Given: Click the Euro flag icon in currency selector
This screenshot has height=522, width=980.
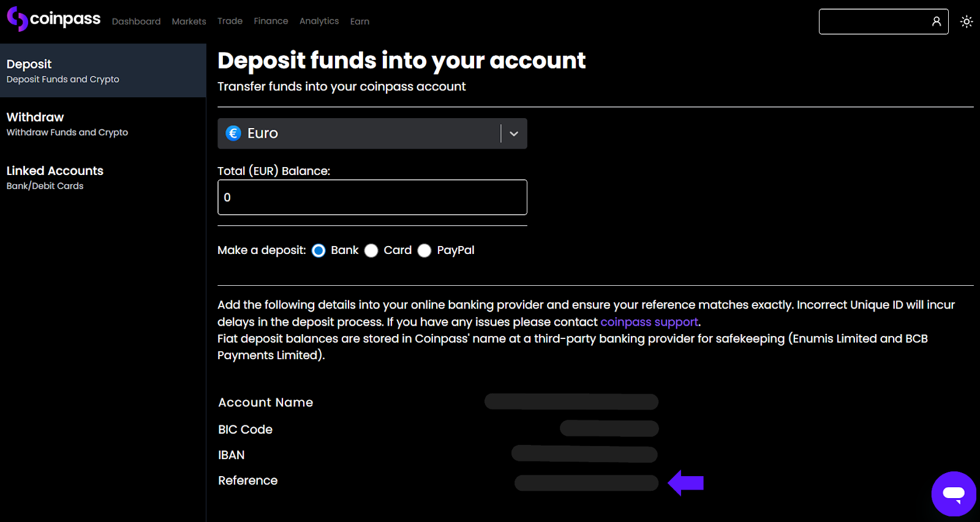Looking at the screenshot, I should click(233, 133).
